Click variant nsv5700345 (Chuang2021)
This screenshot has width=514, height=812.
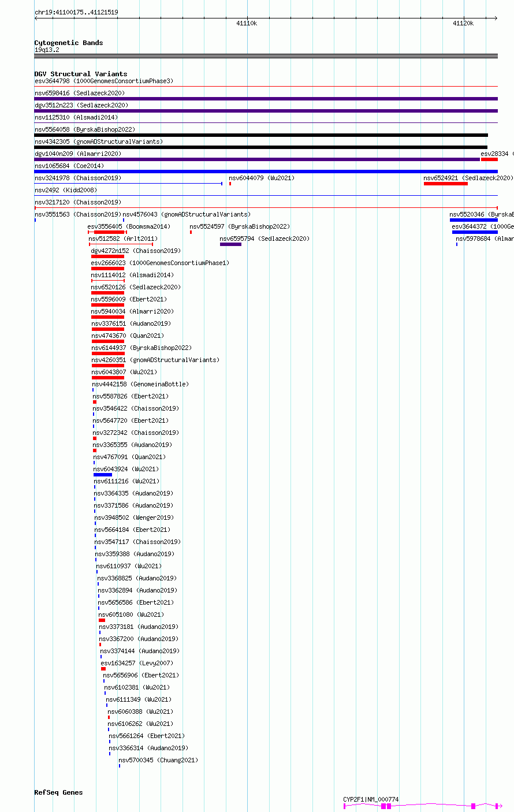[x=159, y=760]
